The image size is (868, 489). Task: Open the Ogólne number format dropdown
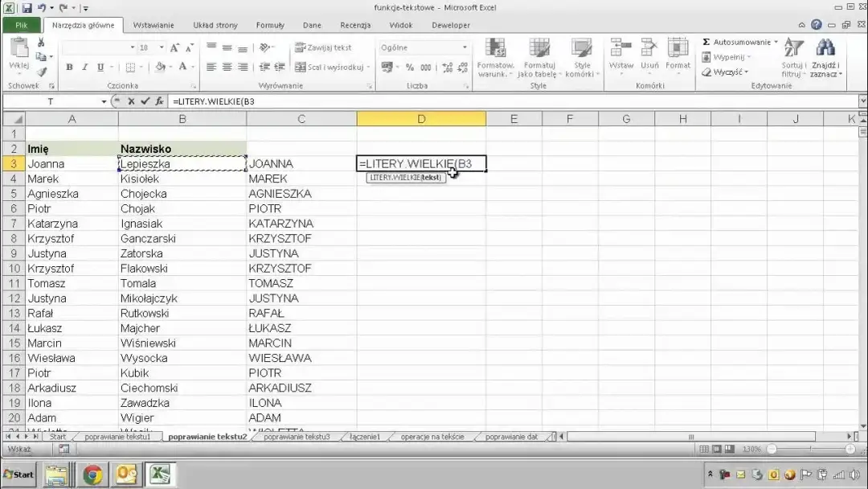(x=465, y=47)
